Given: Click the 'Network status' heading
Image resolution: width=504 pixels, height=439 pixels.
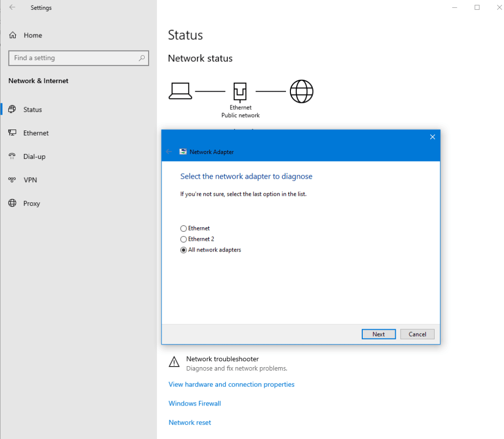Looking at the screenshot, I should click(x=200, y=58).
